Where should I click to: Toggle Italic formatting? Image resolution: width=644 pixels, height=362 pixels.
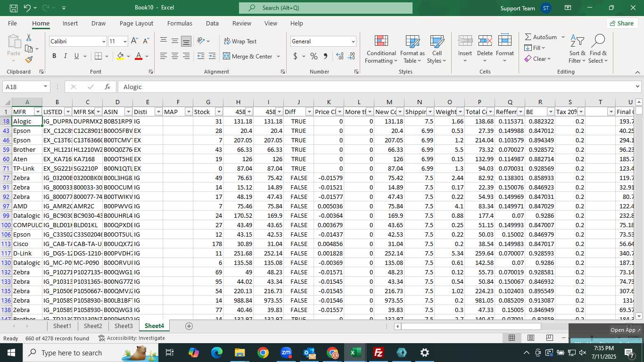coord(65,56)
